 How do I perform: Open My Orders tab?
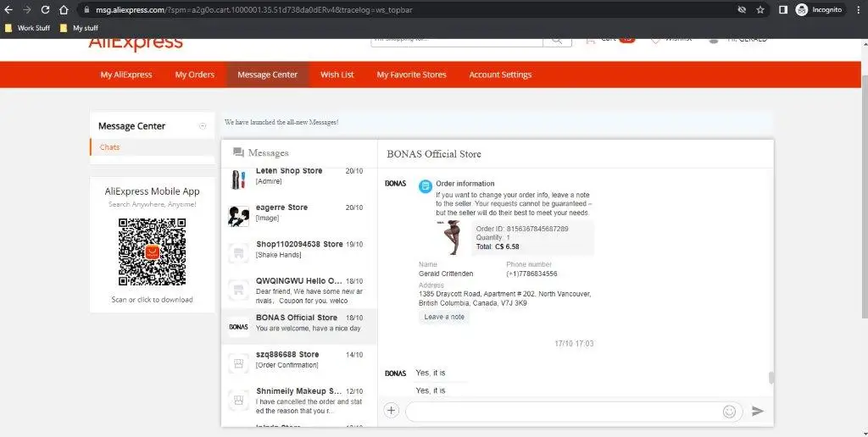coord(195,75)
